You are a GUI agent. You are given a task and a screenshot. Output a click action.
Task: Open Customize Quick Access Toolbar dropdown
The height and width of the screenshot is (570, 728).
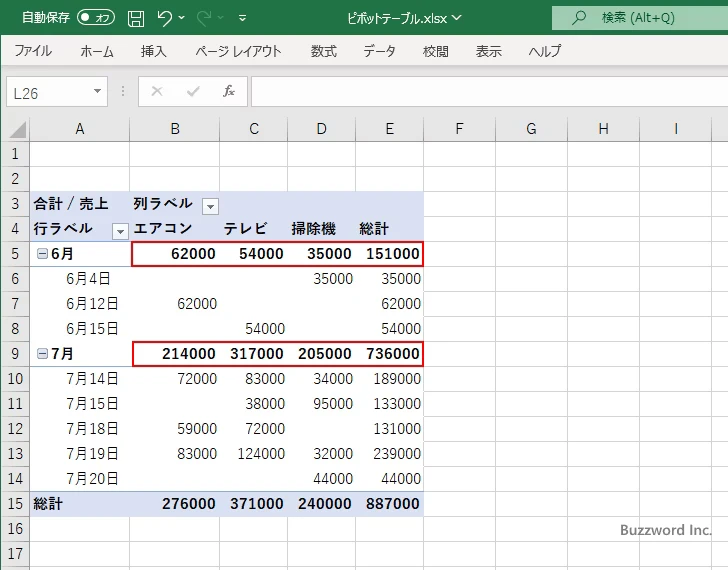(x=242, y=18)
